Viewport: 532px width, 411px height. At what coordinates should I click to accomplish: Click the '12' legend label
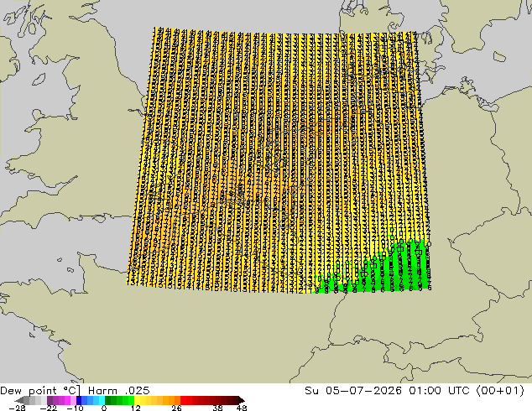[x=135, y=408]
